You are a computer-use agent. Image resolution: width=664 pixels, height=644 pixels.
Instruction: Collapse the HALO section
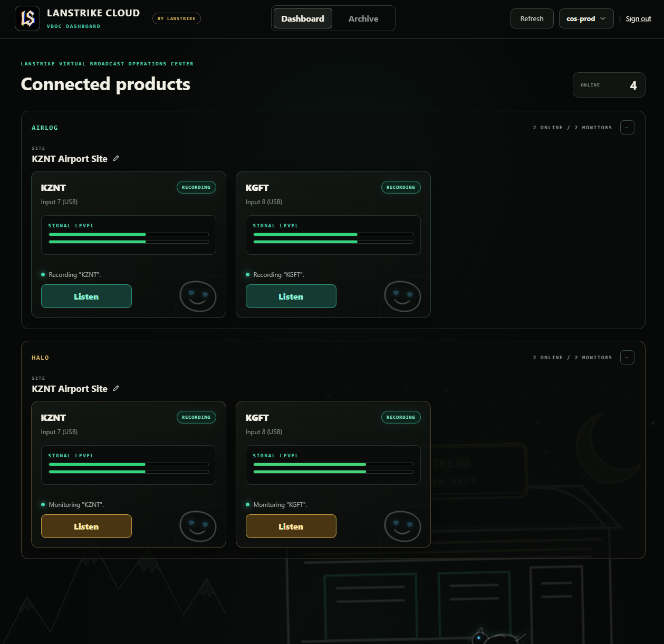point(627,358)
